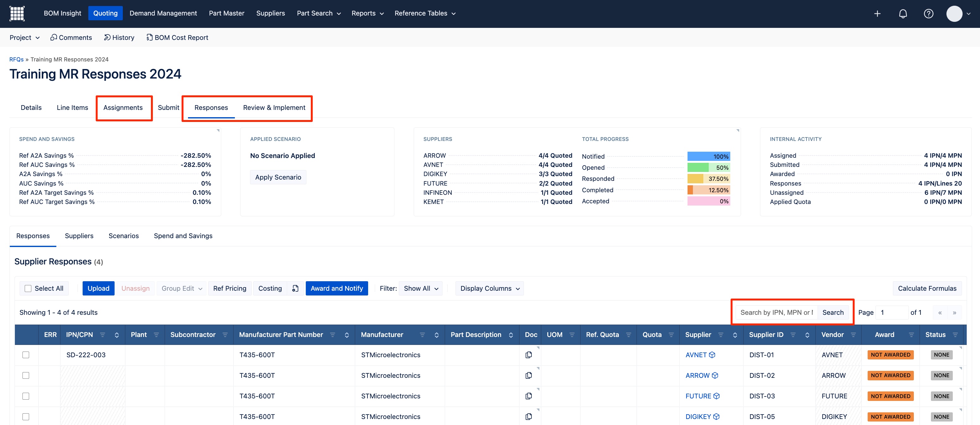This screenshot has height=425, width=980.
Task: Tick the checkbox for SD-222-003 row
Action: pyautogui.click(x=26, y=355)
